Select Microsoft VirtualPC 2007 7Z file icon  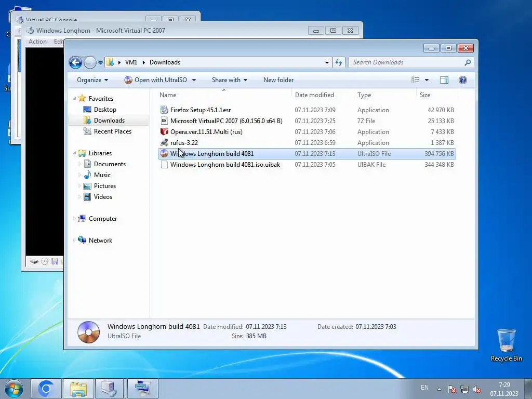point(164,121)
